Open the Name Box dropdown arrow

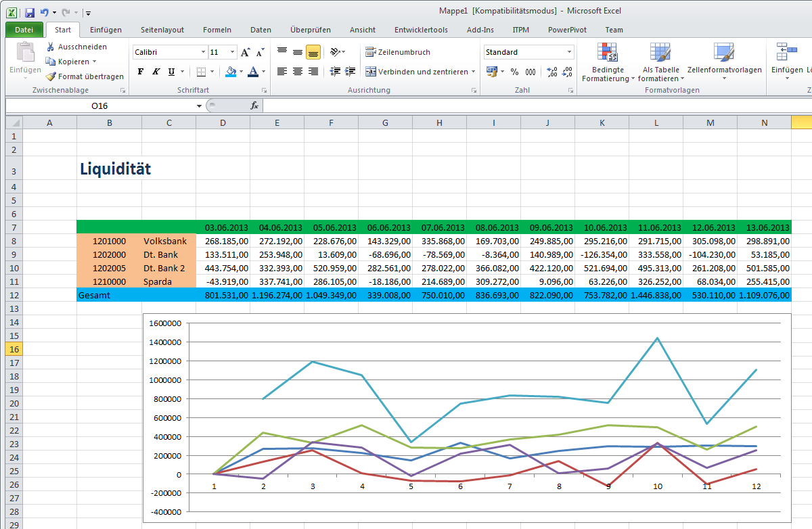199,106
